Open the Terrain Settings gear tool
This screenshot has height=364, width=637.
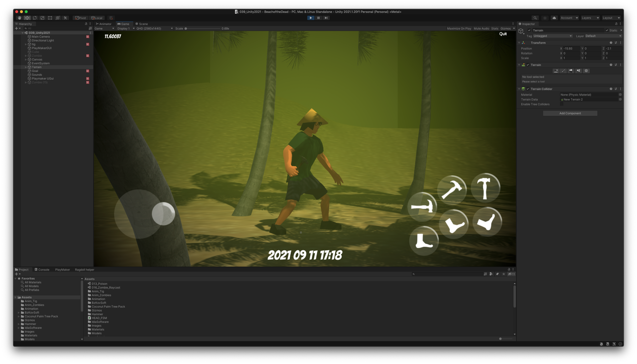[x=586, y=71]
